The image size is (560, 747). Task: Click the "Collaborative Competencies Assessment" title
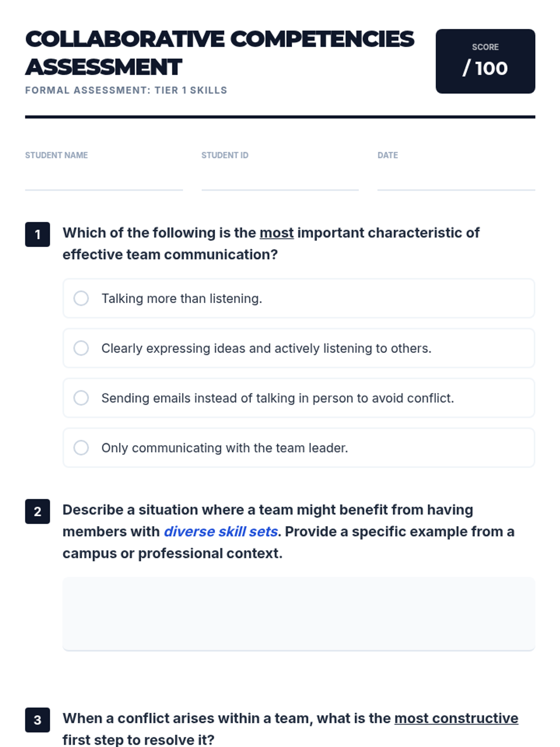tap(219, 53)
